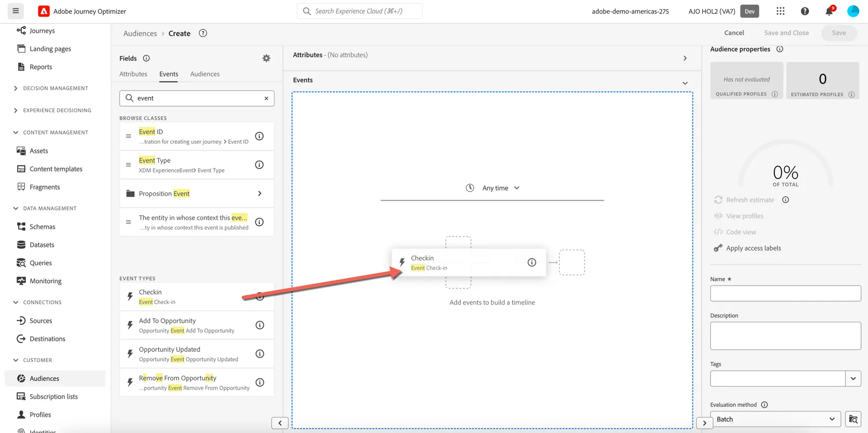The image size is (868, 433).
Task: Click the Name input field
Action: (x=785, y=294)
